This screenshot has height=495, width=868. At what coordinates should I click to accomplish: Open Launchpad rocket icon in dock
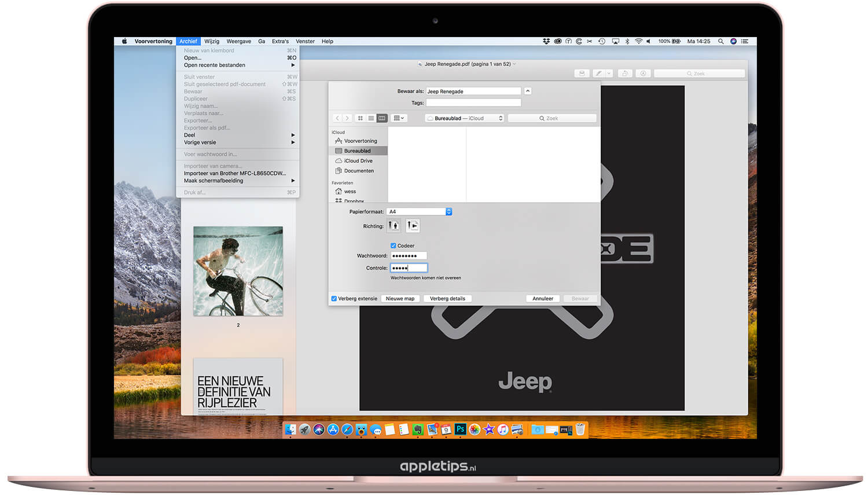point(305,430)
